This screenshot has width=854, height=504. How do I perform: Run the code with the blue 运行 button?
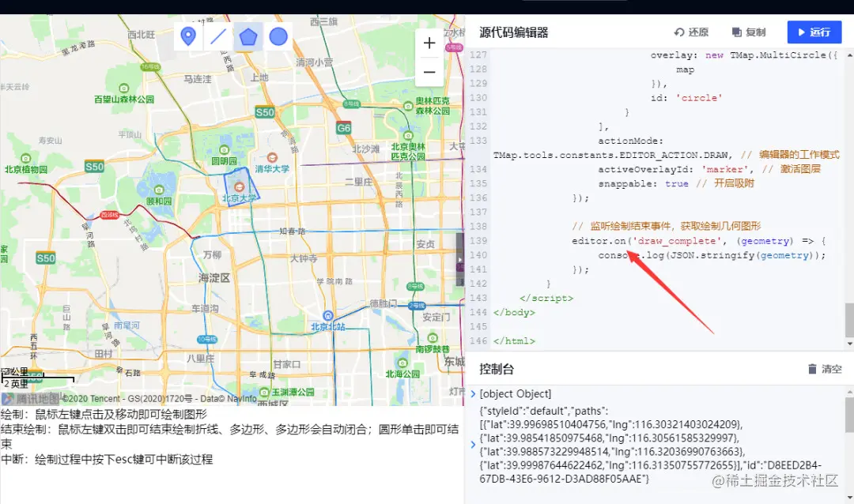click(x=814, y=32)
